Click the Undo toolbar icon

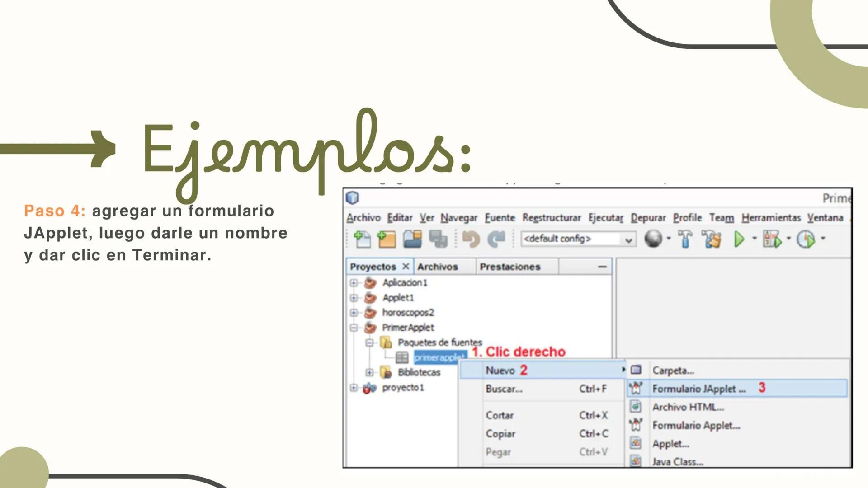470,239
